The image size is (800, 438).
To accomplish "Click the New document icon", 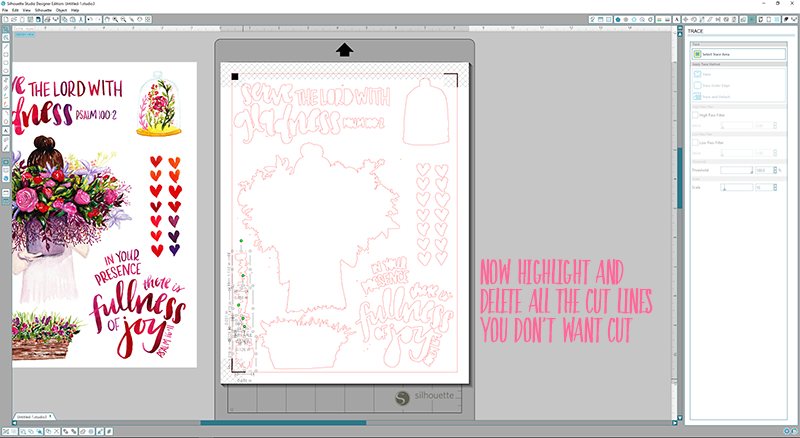I will click(x=5, y=20).
